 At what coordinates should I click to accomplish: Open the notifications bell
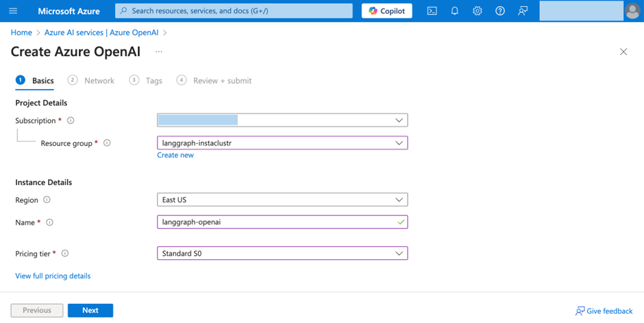[455, 11]
